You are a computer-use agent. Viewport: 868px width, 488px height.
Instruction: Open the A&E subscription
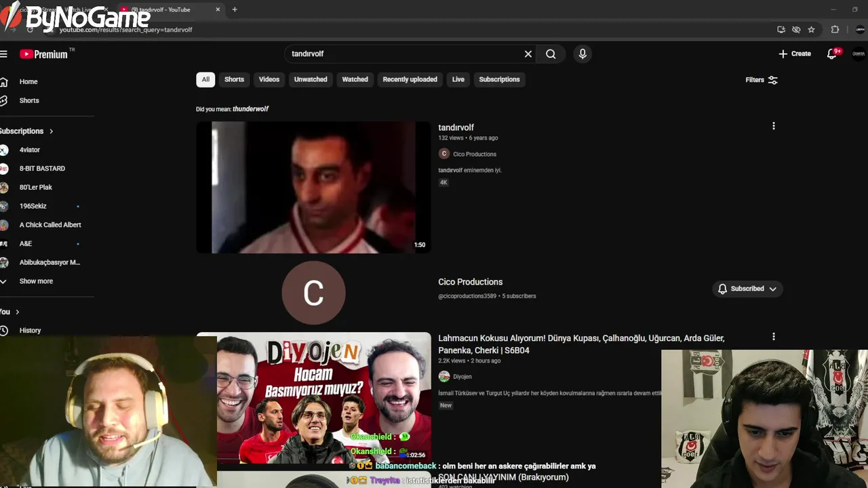click(x=26, y=243)
